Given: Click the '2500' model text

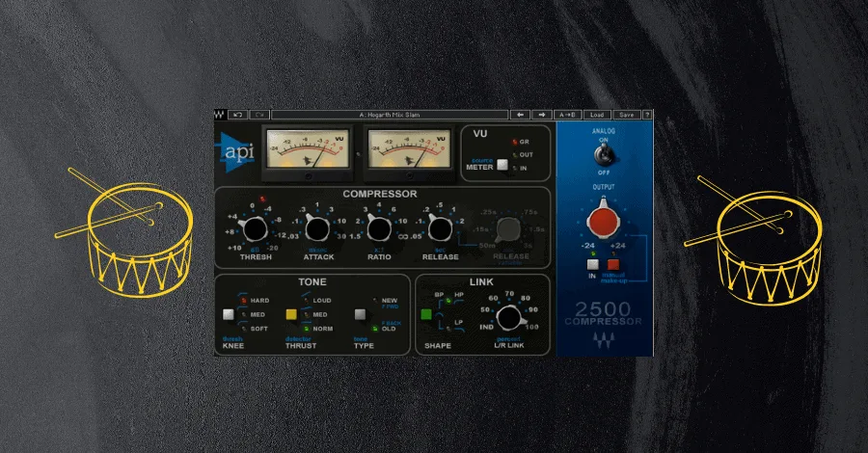Looking at the screenshot, I should click(602, 308).
